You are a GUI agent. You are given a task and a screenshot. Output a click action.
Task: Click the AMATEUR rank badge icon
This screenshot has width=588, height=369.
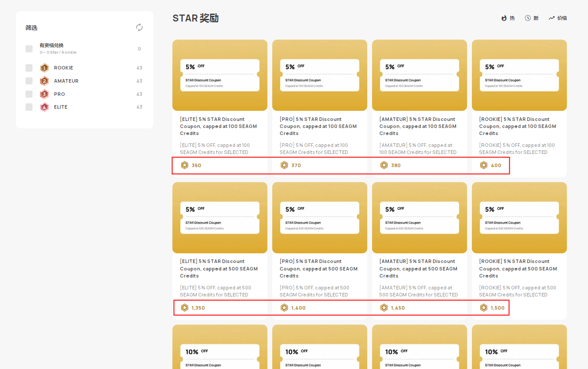(44, 81)
